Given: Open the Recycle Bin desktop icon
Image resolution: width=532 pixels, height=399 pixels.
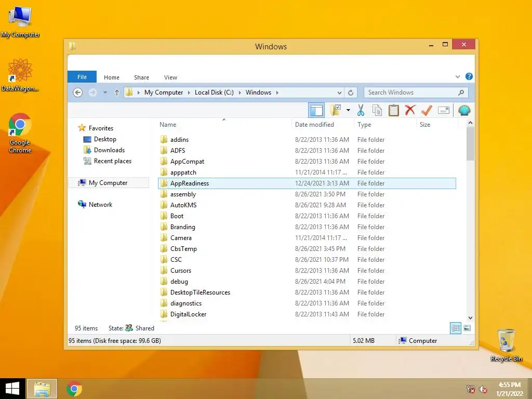Looking at the screenshot, I should pos(506,345).
